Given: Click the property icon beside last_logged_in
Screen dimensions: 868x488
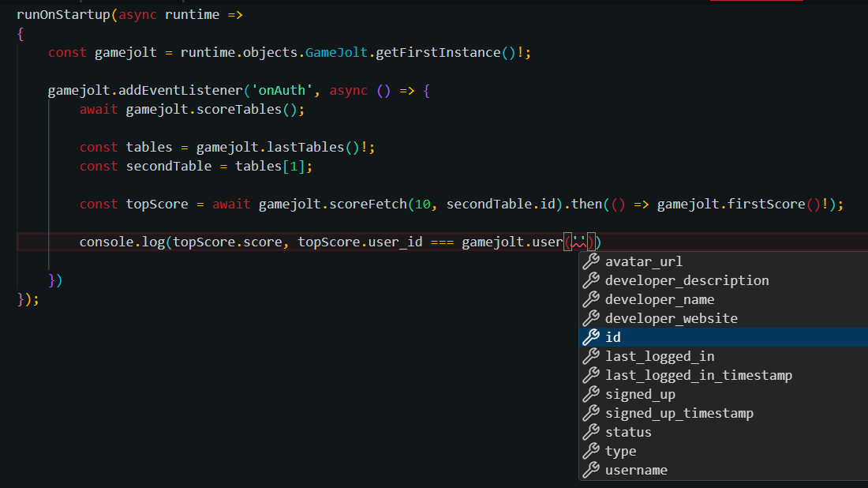Looking at the screenshot, I should [591, 356].
